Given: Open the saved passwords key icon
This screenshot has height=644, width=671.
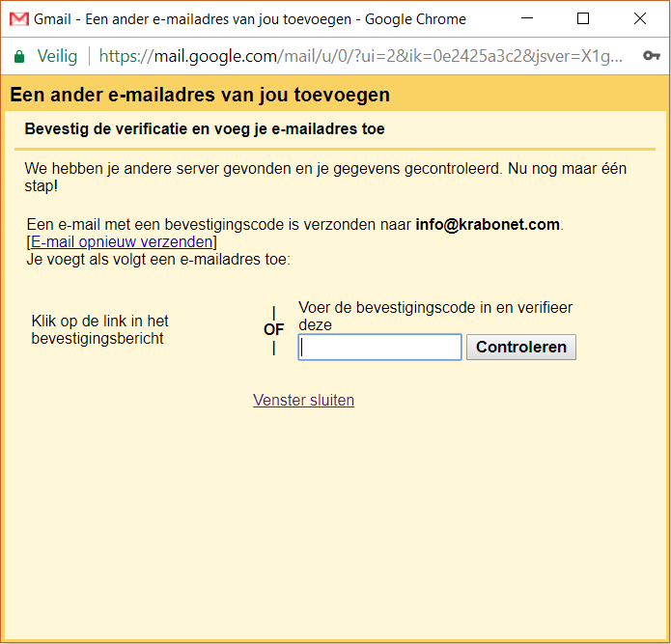Looking at the screenshot, I should tap(652, 56).
